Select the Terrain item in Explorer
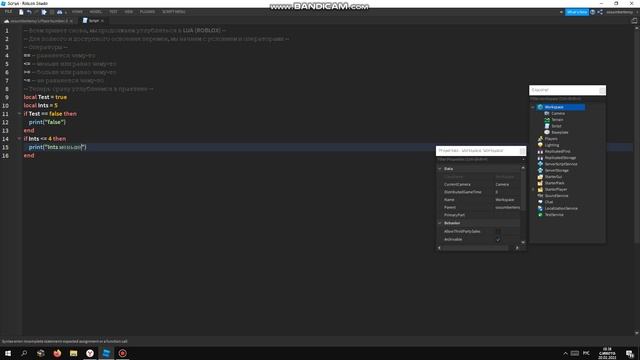 (557, 120)
